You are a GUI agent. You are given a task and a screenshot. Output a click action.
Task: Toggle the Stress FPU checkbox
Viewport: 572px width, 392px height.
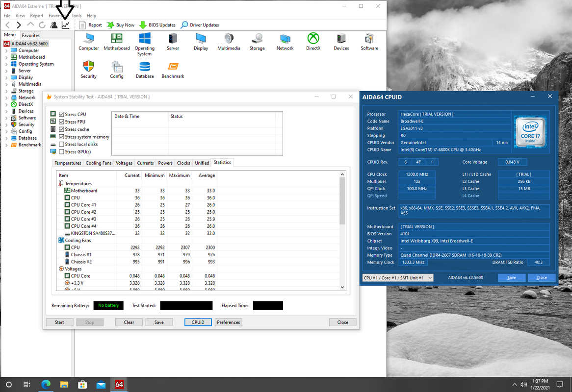pyautogui.click(x=61, y=122)
